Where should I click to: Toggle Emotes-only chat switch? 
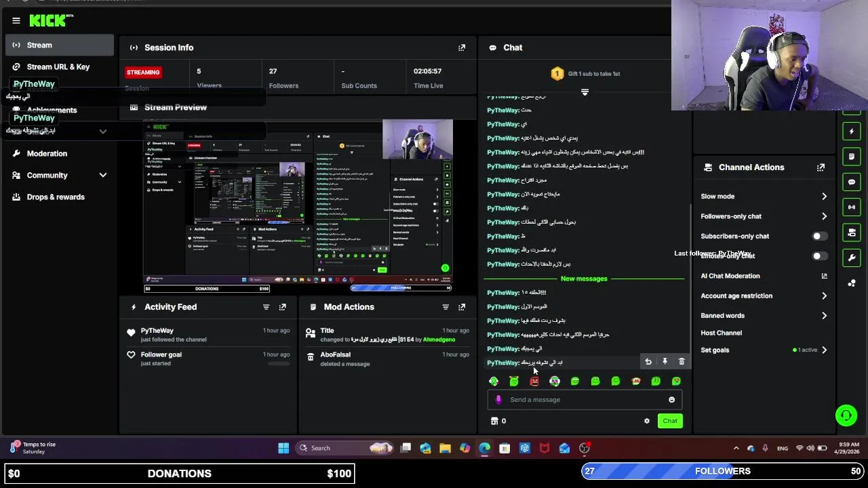click(819, 256)
